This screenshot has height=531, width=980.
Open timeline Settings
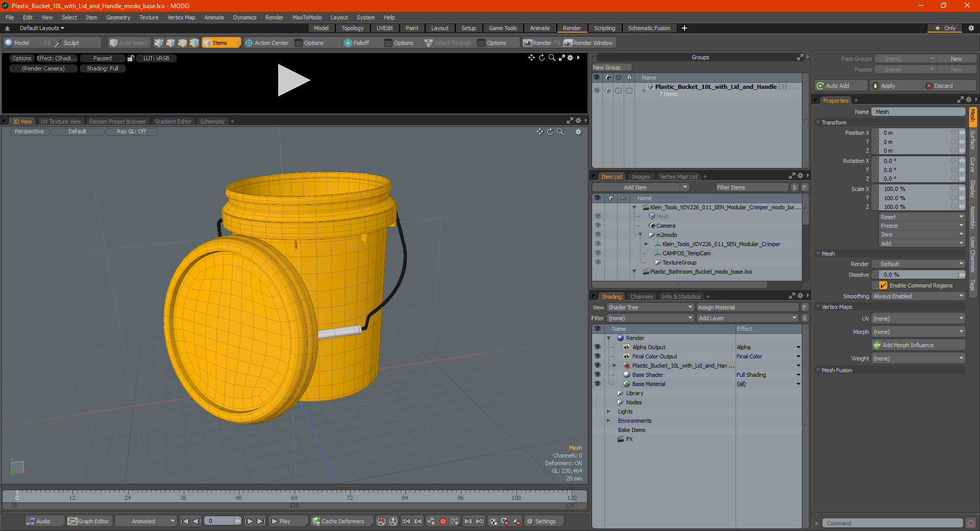tap(544, 521)
